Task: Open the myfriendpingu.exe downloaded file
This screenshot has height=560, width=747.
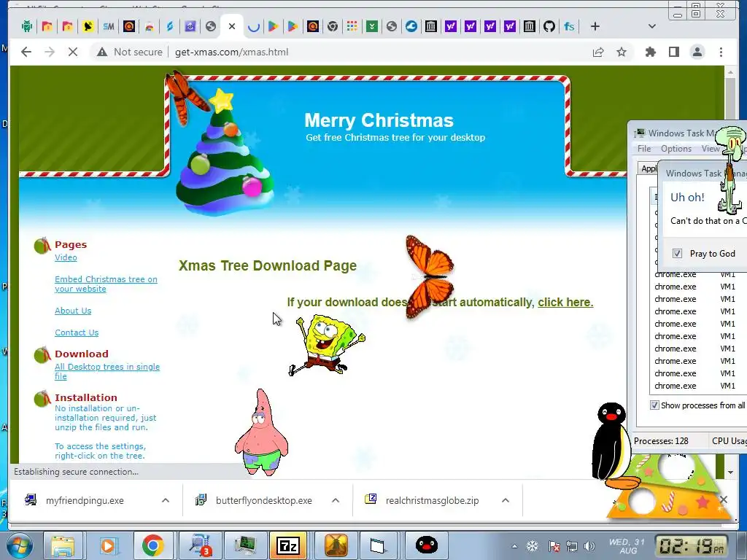Action: click(x=85, y=500)
